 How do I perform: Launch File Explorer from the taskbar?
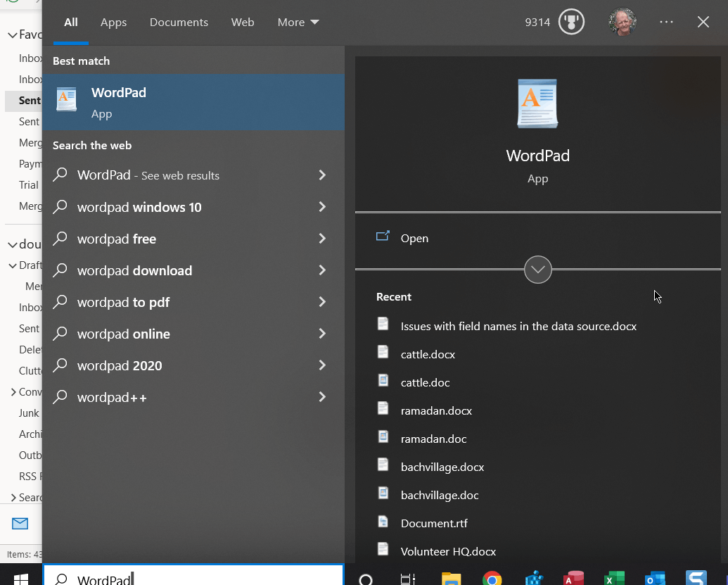tap(451, 579)
